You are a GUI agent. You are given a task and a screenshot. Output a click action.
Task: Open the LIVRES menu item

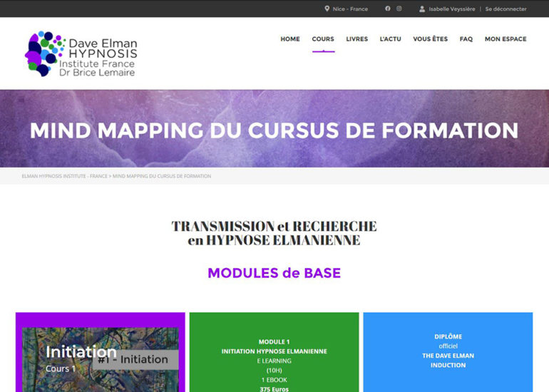356,39
